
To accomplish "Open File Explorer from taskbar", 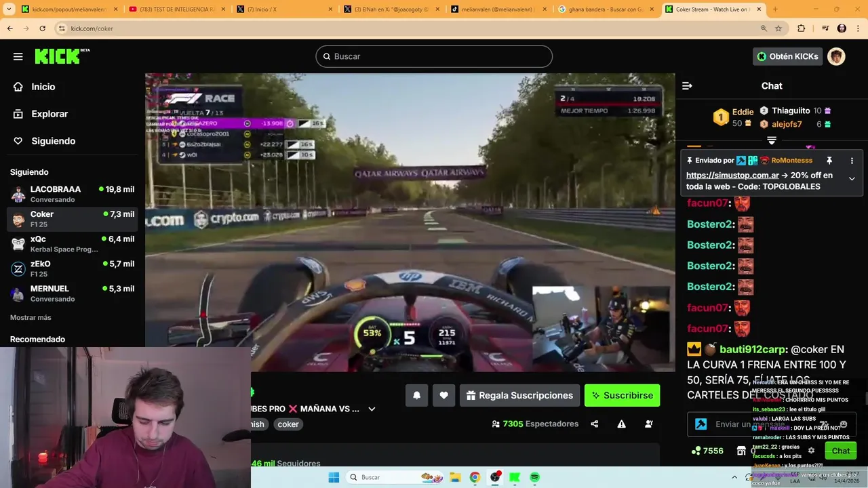I will 455,477.
